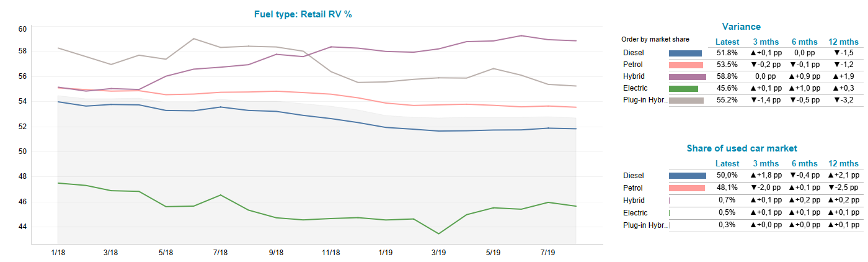Image resolution: width=868 pixels, height=262 pixels.
Task: Click the Plug-in Hybrid gray Variance swatch
Action: pos(686,101)
